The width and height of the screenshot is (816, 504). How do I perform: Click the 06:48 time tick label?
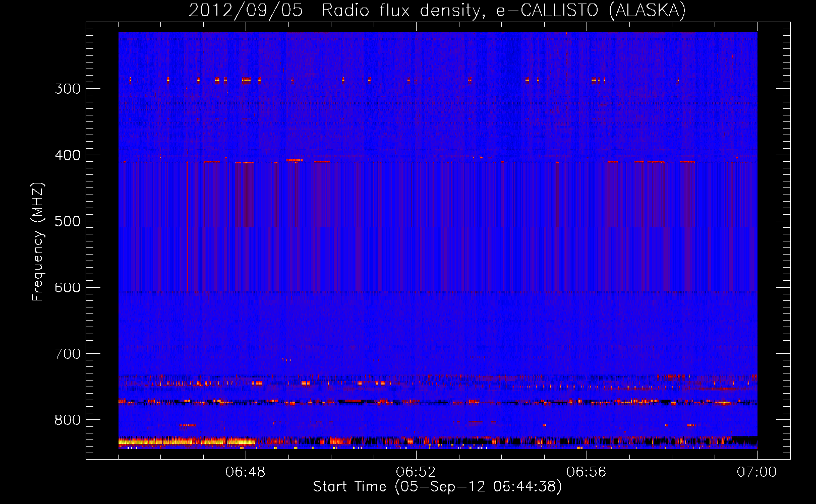[246, 472]
